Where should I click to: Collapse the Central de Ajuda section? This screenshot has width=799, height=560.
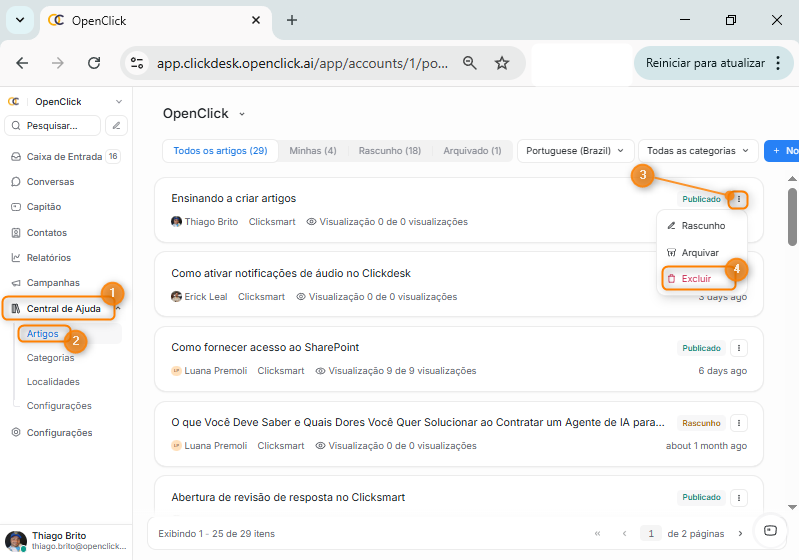(118, 308)
